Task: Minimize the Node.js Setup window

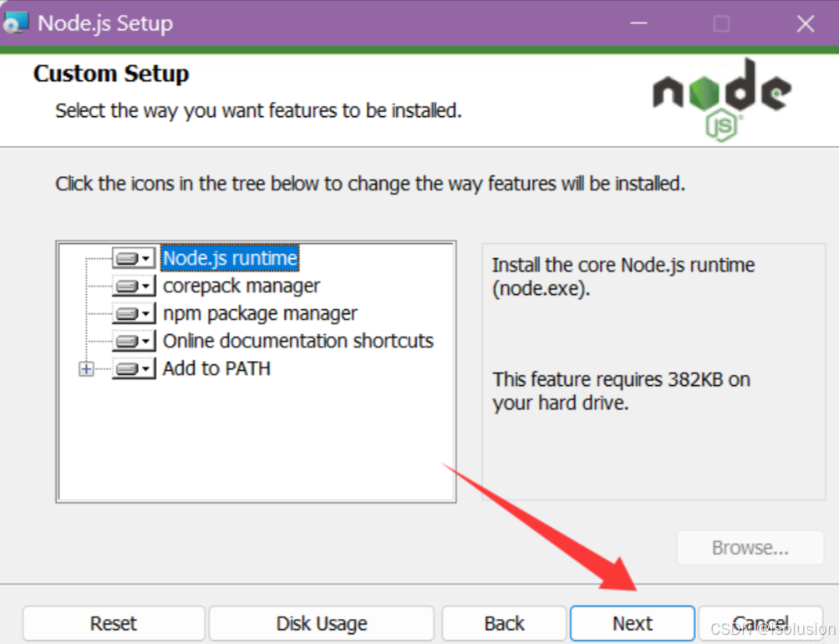Action: pyautogui.click(x=638, y=23)
